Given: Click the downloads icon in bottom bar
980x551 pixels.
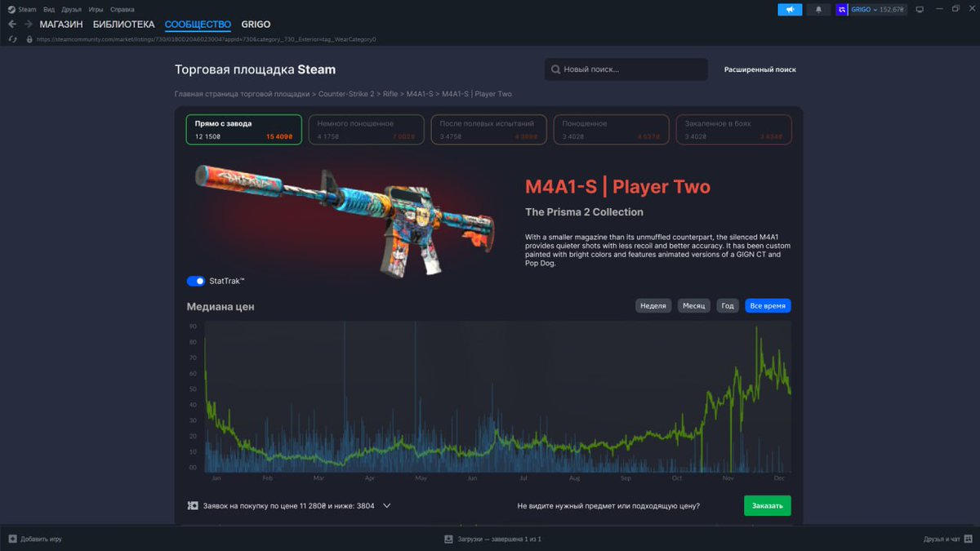Looking at the screenshot, I should [x=448, y=539].
